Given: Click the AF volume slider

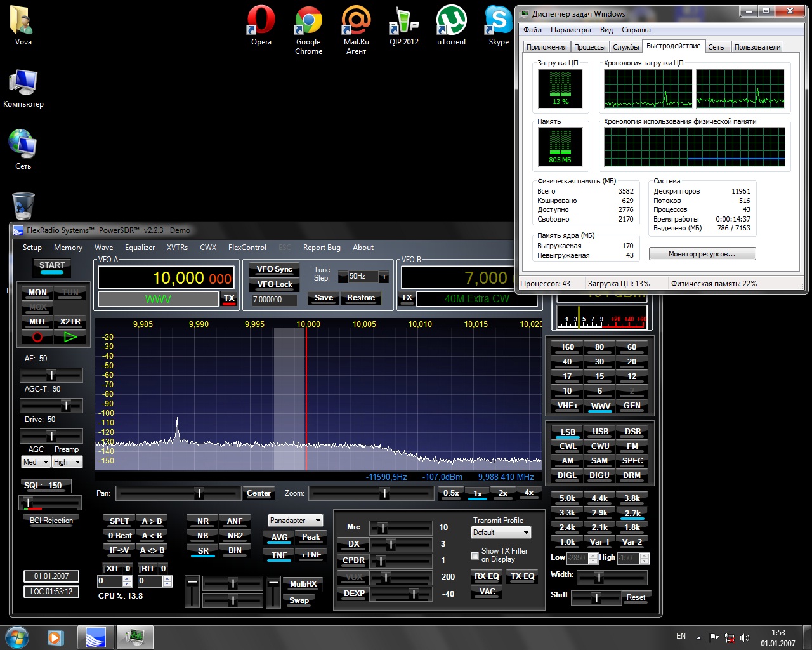Looking at the screenshot, I should coord(51,375).
